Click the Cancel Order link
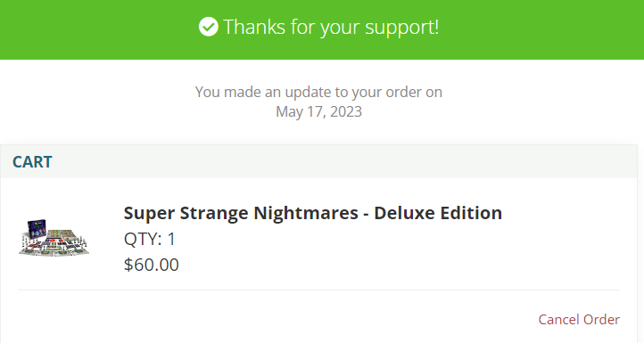This screenshot has width=644, height=343. click(x=579, y=319)
